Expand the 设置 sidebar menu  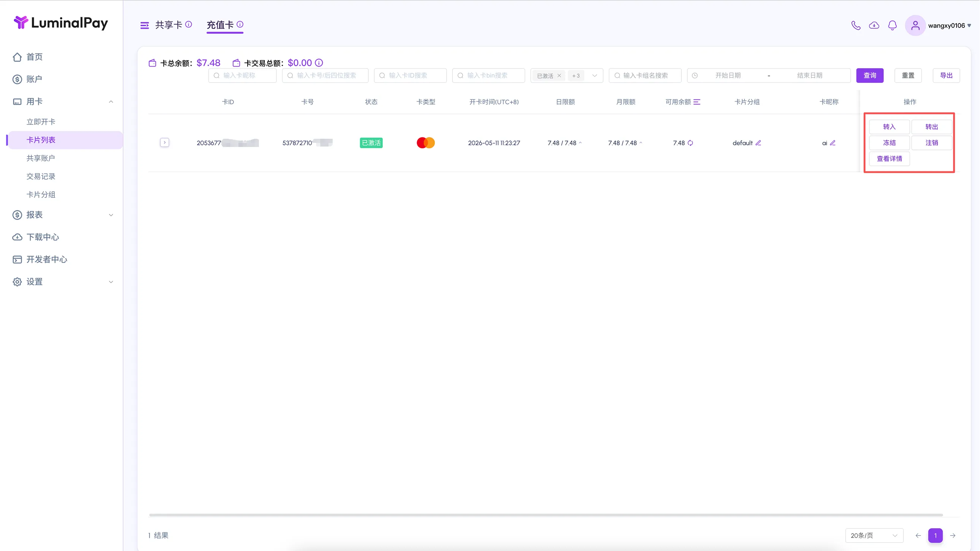coord(111,282)
